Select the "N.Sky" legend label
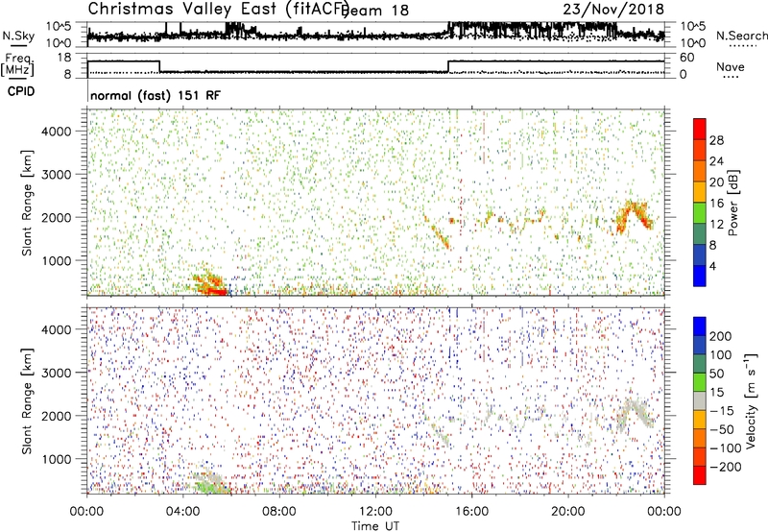The height and width of the screenshot is (532, 768). [18, 36]
